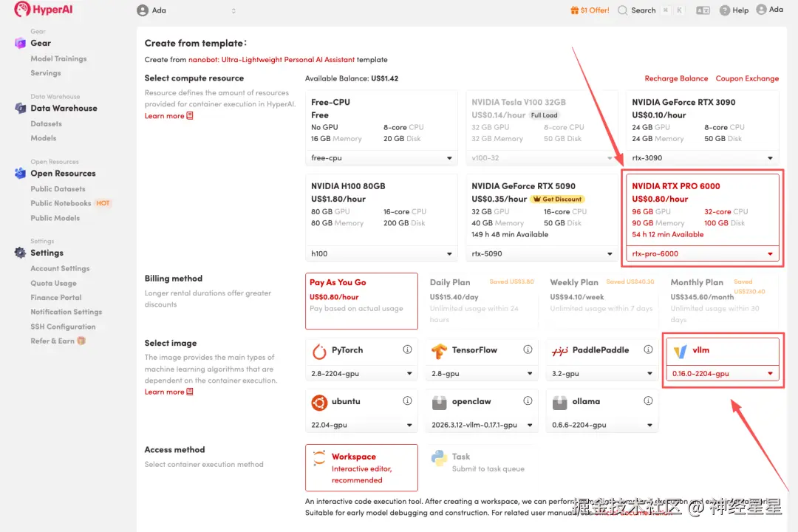
Task: Click the TensorFlow logo
Action: (439, 351)
